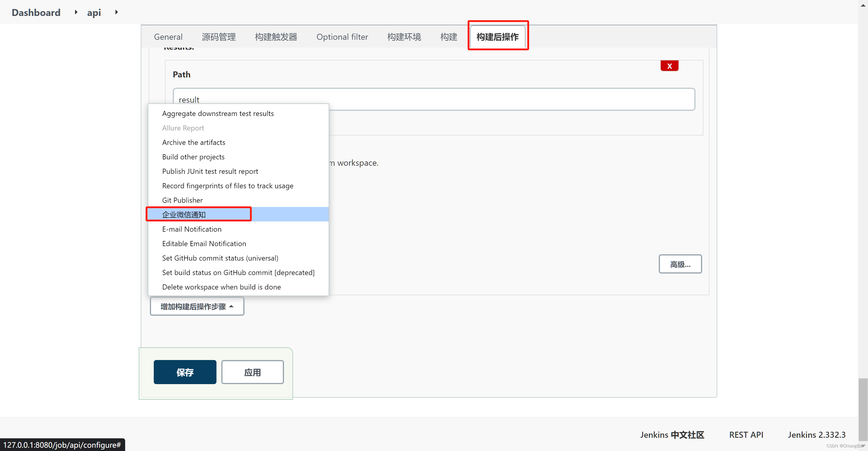Viewport: 868px width, 451px height.
Task: Click the Jenkins 2.332.3 version link
Action: [x=817, y=435]
